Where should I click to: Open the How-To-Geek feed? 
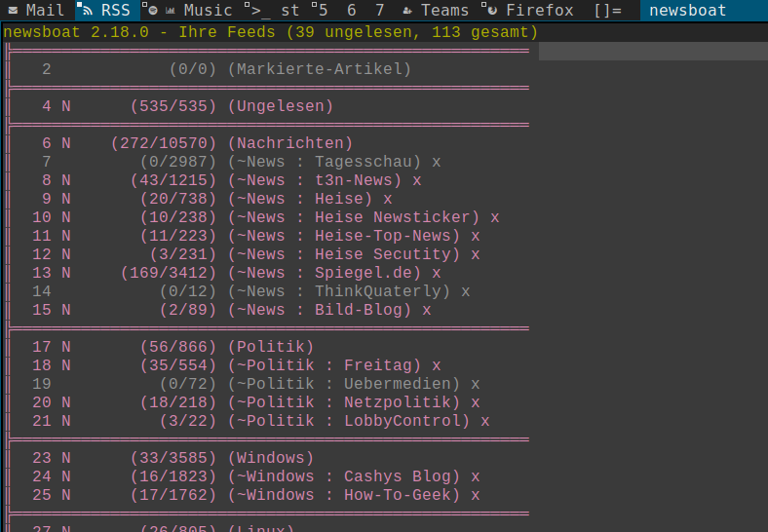coord(402,495)
